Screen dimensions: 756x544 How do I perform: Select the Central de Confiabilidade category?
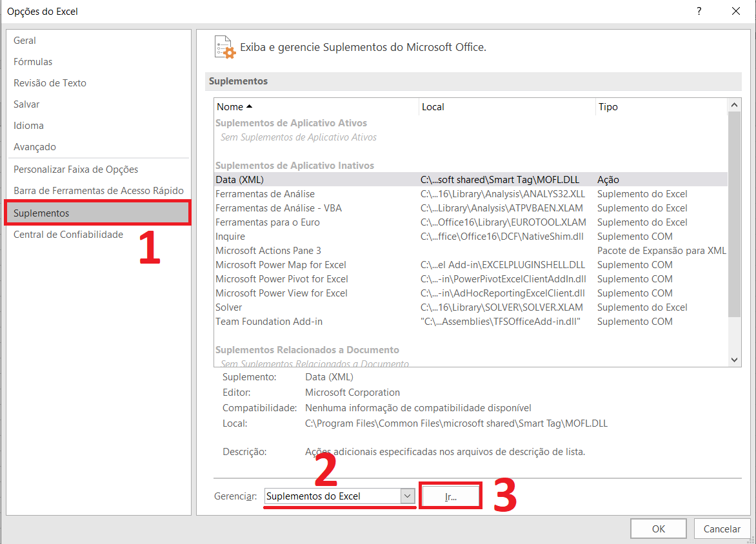[68, 235]
